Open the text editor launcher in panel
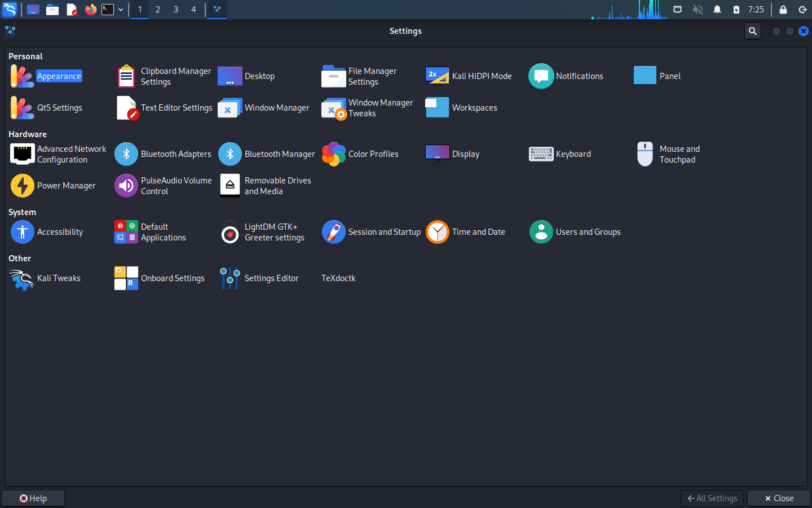The height and width of the screenshot is (508, 812). (72, 10)
